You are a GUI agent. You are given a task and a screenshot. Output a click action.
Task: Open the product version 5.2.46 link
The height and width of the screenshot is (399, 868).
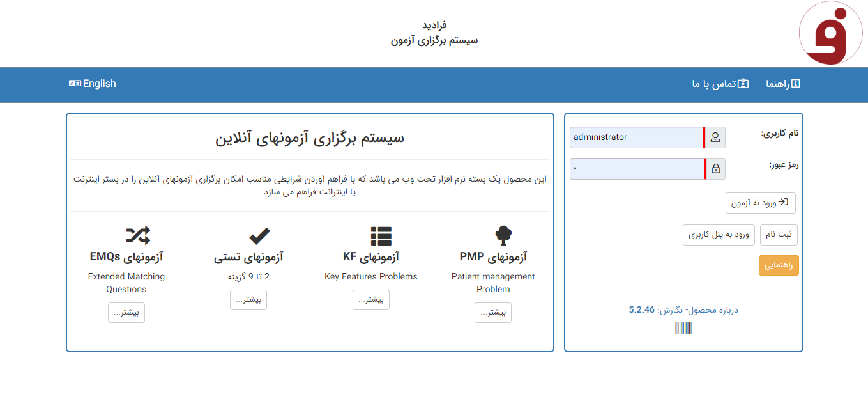coord(641,310)
